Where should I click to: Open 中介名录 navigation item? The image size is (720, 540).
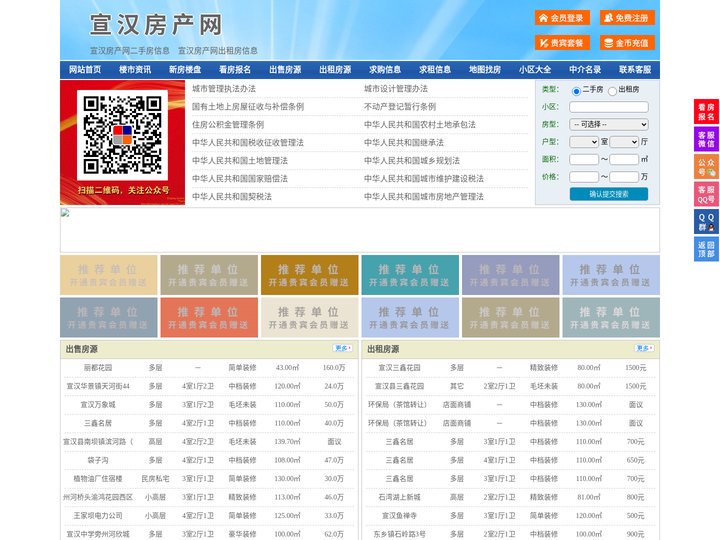(585, 70)
